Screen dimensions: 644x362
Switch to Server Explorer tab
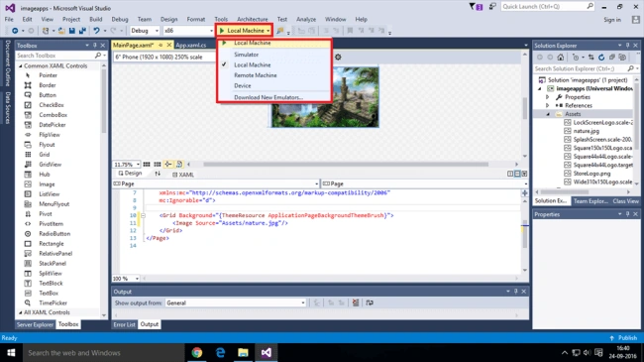[x=35, y=324]
